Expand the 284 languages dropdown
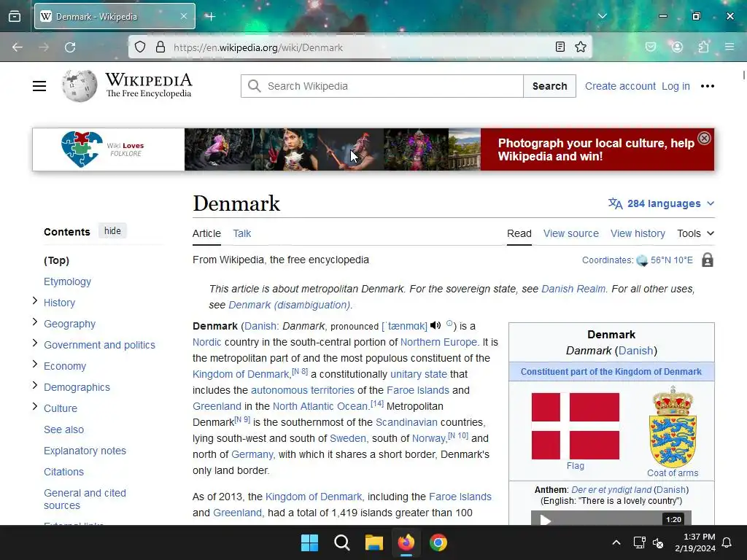Screen dimensions: 747x560 pyautogui.click(x=661, y=203)
